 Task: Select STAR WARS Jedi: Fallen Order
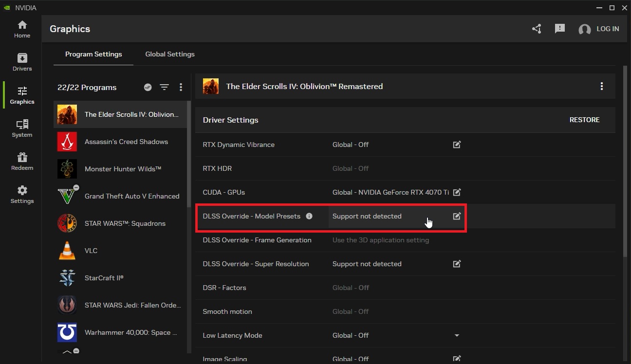pyautogui.click(x=120, y=305)
